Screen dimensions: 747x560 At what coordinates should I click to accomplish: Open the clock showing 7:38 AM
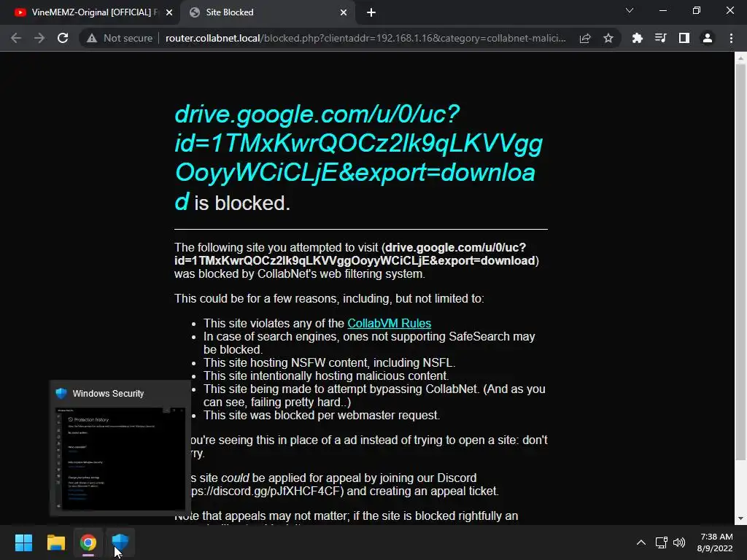pyautogui.click(x=715, y=542)
